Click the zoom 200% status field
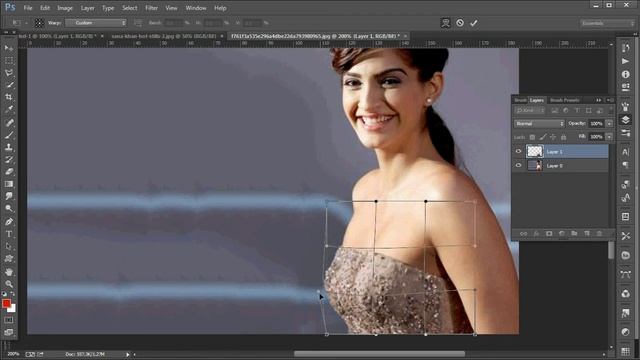640x360 pixels. point(13,354)
